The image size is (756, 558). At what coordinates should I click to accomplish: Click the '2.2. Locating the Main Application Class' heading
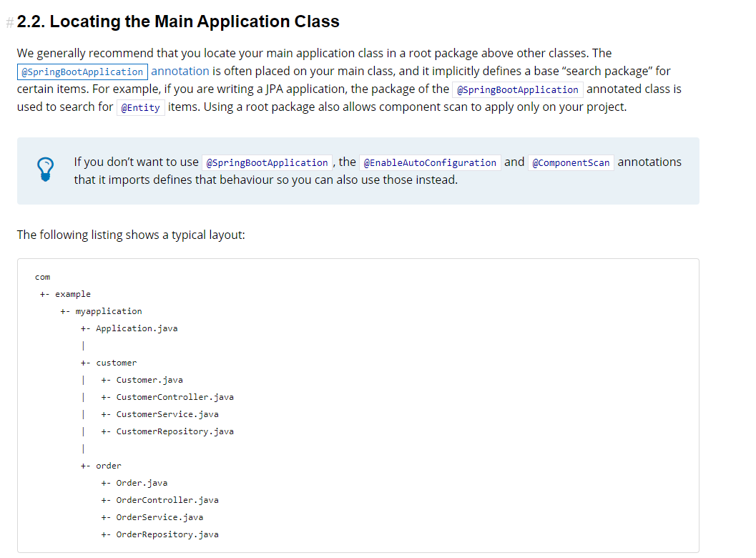click(178, 21)
